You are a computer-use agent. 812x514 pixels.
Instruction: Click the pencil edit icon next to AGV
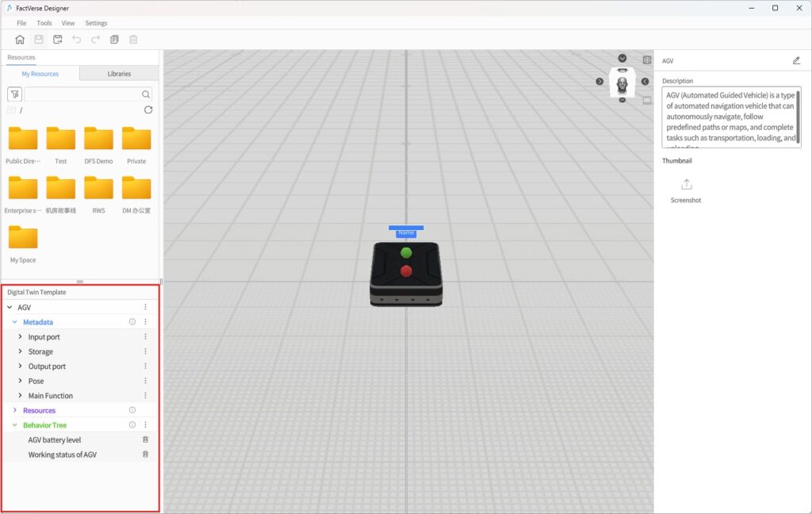point(797,59)
